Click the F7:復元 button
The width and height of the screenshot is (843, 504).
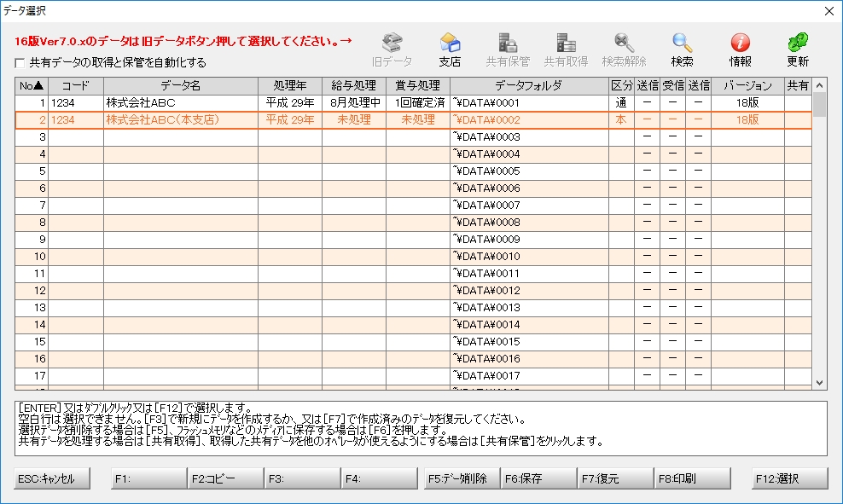coord(615,478)
